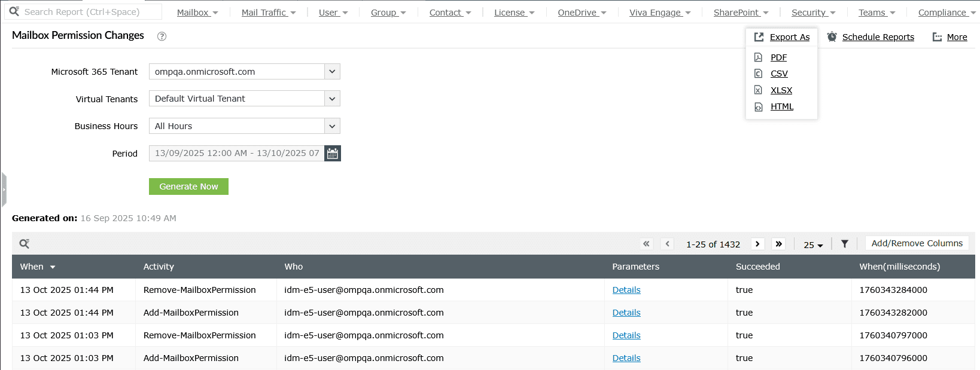Click the 1-25 of 1432 page indicator
980x370 pixels.
click(713, 244)
